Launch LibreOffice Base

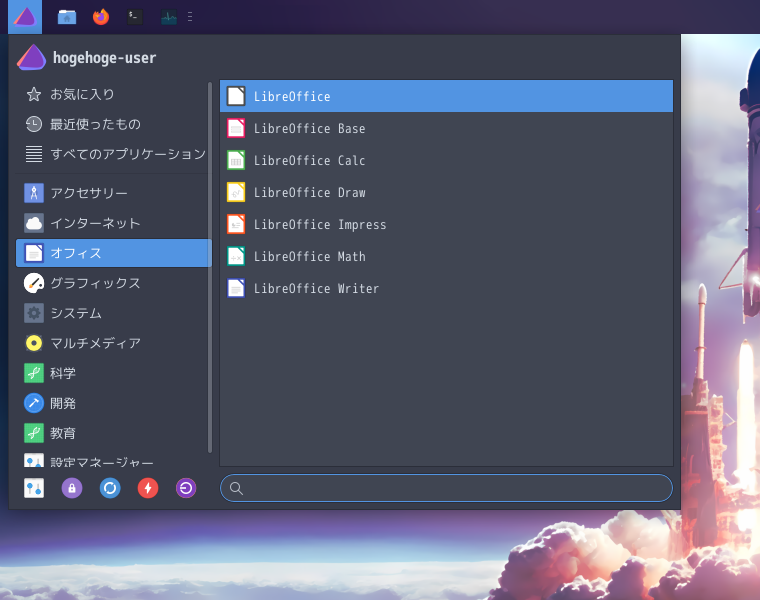pyautogui.click(x=446, y=128)
